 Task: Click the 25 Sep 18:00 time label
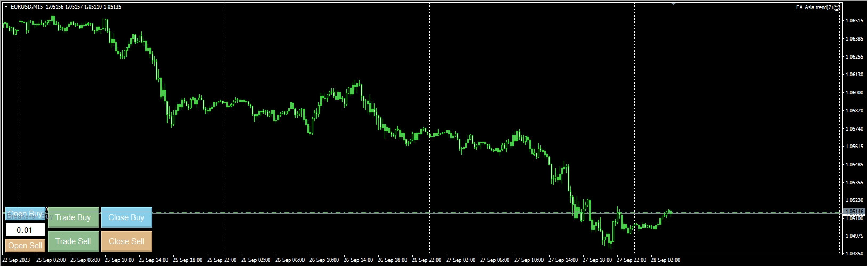point(187,261)
